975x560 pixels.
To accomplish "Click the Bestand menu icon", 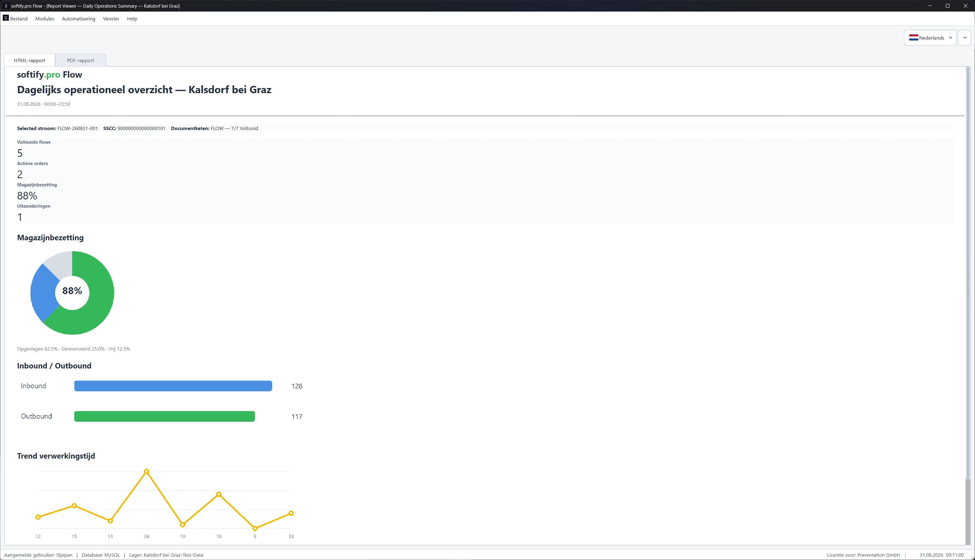I will (x=6, y=18).
